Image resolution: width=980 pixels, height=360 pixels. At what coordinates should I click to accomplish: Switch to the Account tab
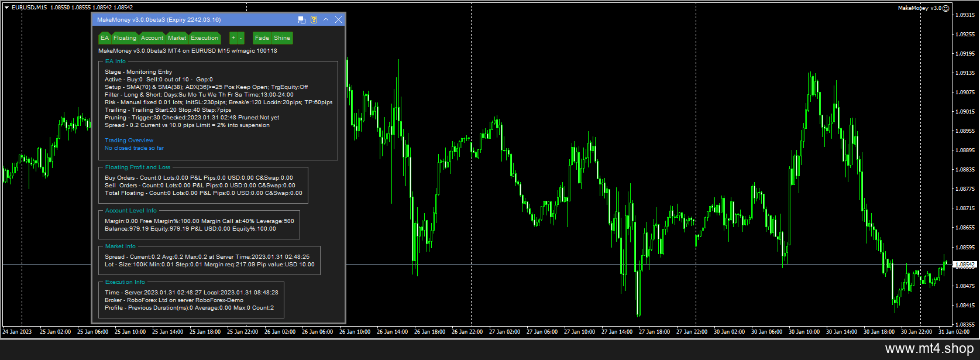(x=152, y=38)
